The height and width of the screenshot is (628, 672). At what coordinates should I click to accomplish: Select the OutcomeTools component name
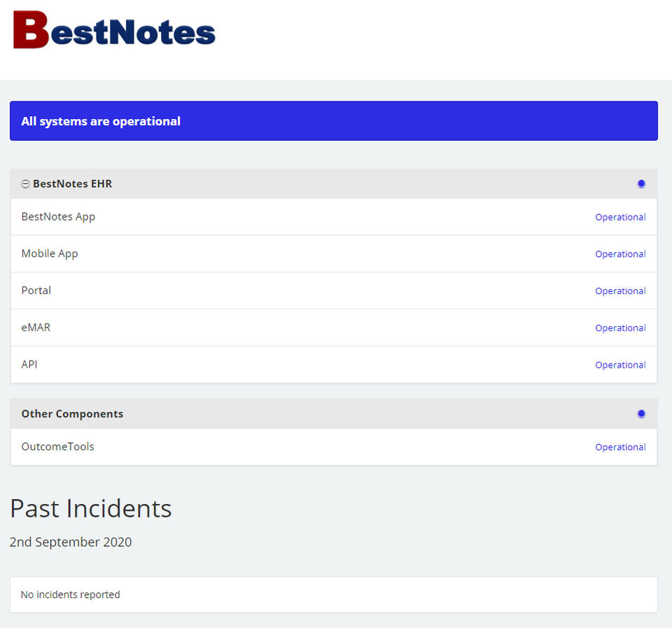[58, 447]
